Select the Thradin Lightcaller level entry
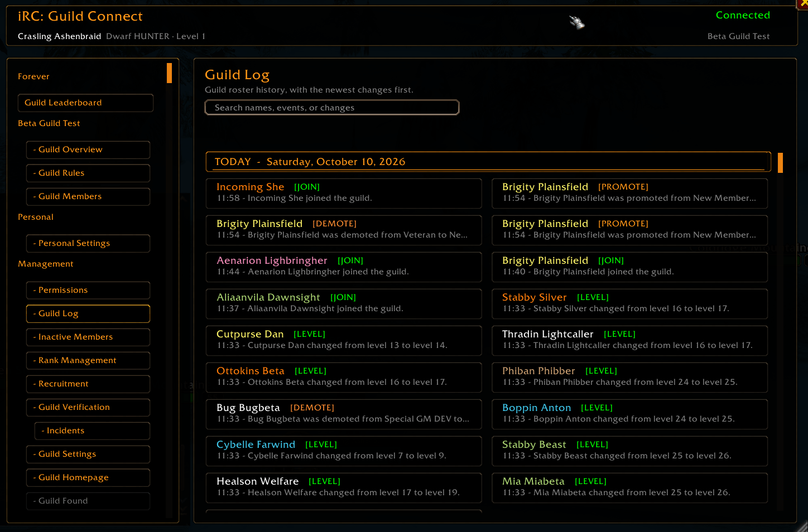The image size is (808, 532). 629,341
